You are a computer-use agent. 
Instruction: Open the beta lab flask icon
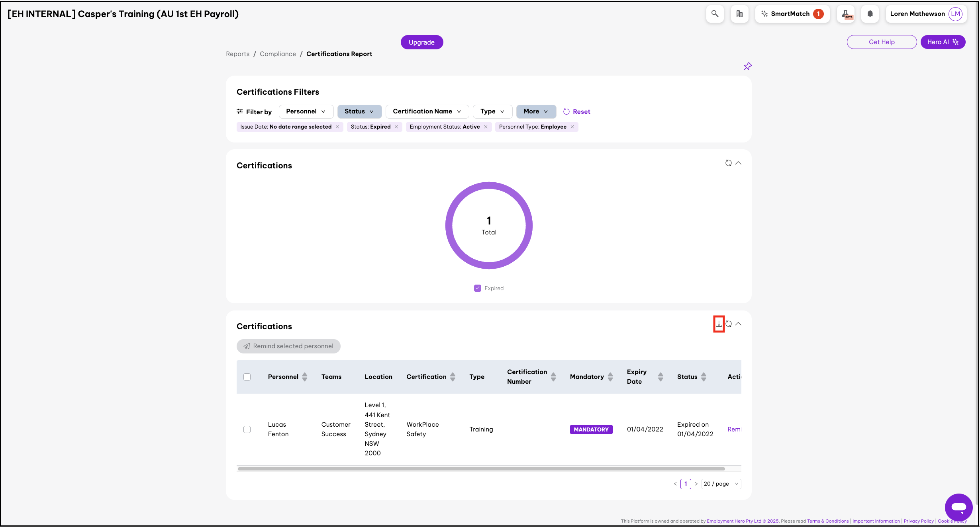click(x=845, y=14)
